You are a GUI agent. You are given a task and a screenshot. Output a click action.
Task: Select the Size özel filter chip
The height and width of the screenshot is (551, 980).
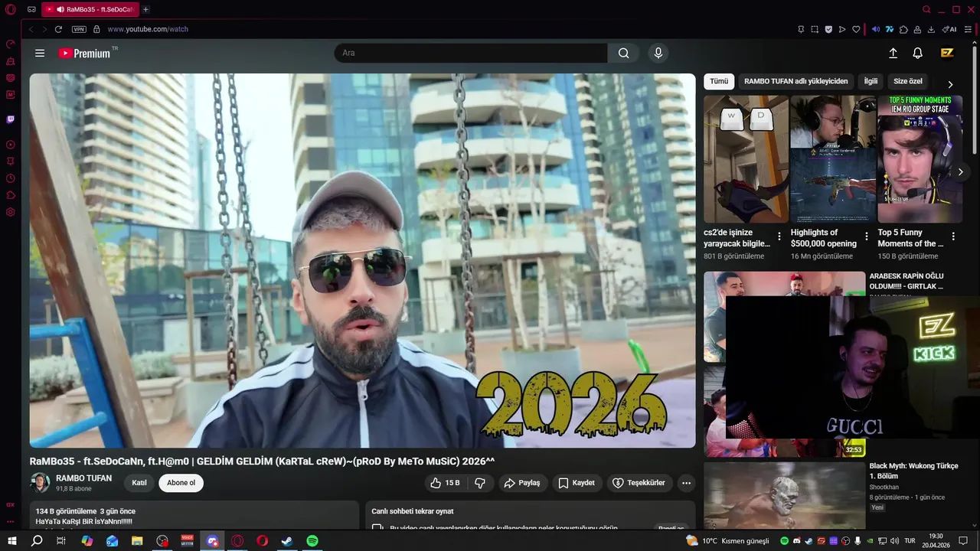(x=908, y=81)
